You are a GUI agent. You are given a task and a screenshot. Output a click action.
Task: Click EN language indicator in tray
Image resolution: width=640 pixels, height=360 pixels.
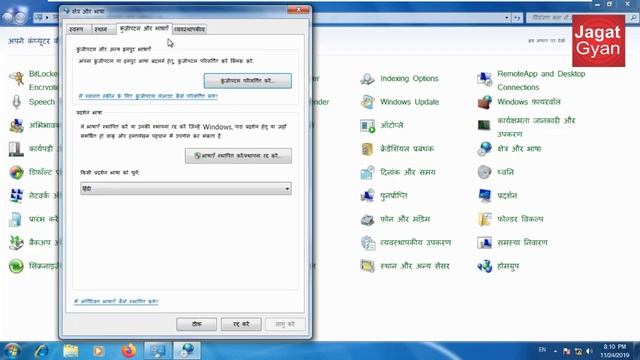pyautogui.click(x=542, y=350)
